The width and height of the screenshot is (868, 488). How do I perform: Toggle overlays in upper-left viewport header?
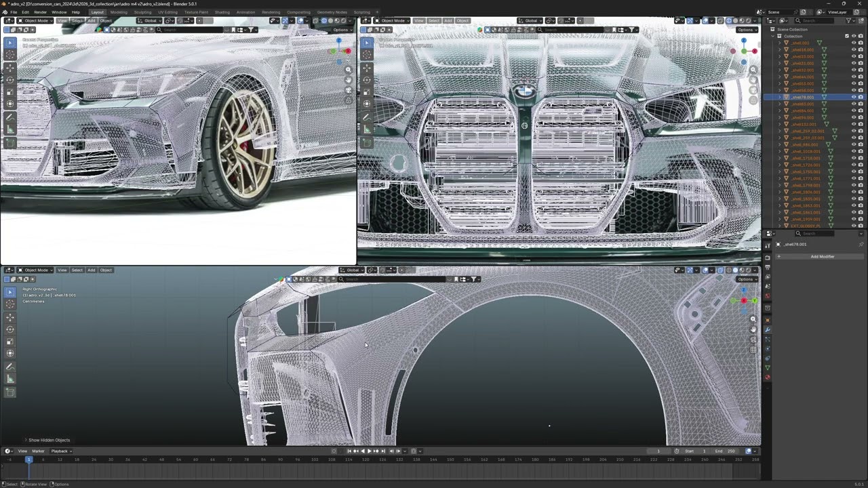click(301, 21)
